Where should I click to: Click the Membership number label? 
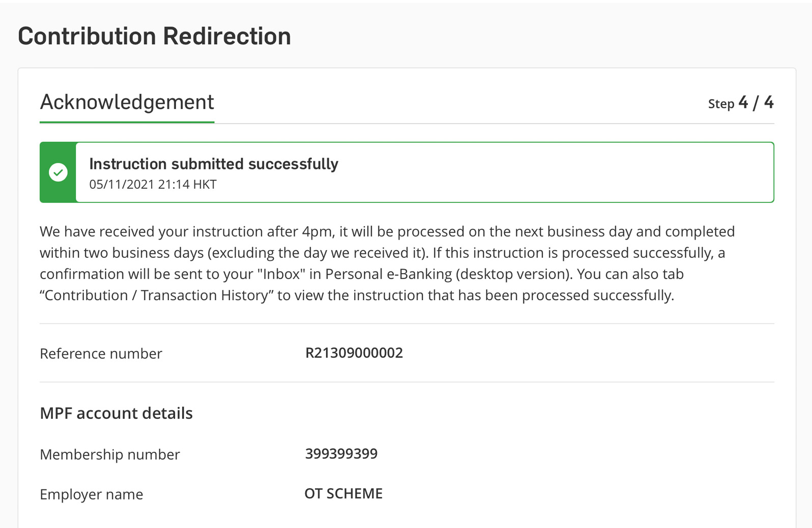[110, 454]
